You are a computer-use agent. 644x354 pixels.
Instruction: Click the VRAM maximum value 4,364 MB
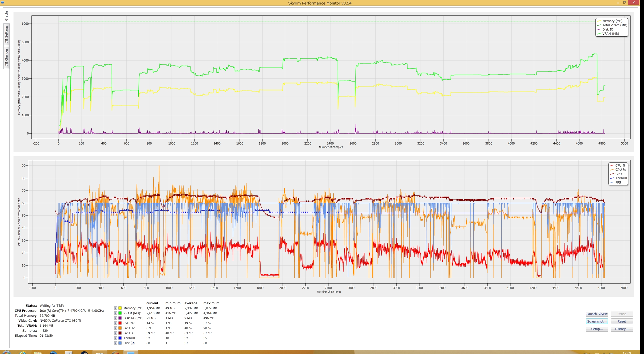click(210, 313)
